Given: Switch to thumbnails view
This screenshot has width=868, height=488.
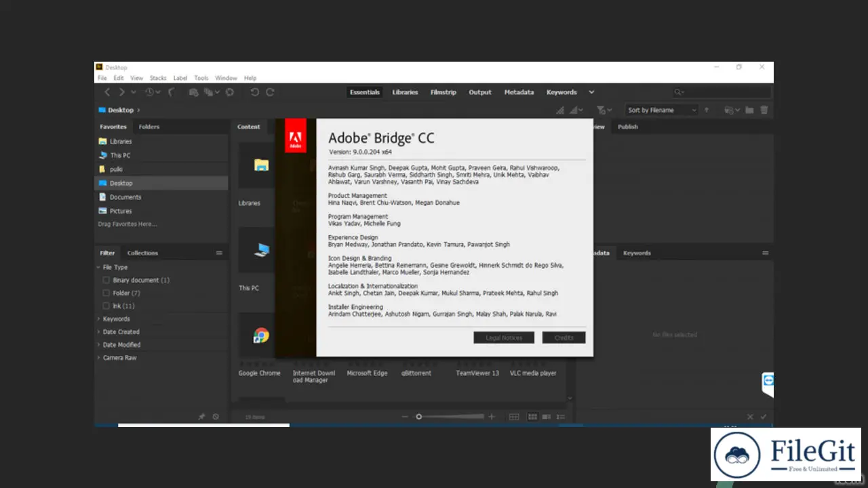Looking at the screenshot, I should tap(532, 417).
